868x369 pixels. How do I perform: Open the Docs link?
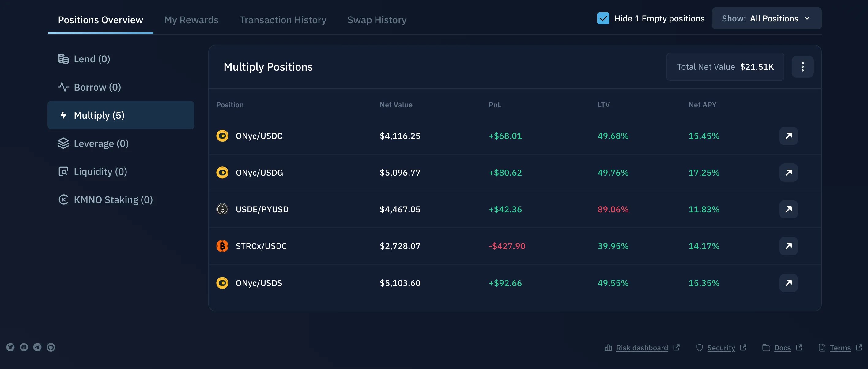[x=782, y=348]
